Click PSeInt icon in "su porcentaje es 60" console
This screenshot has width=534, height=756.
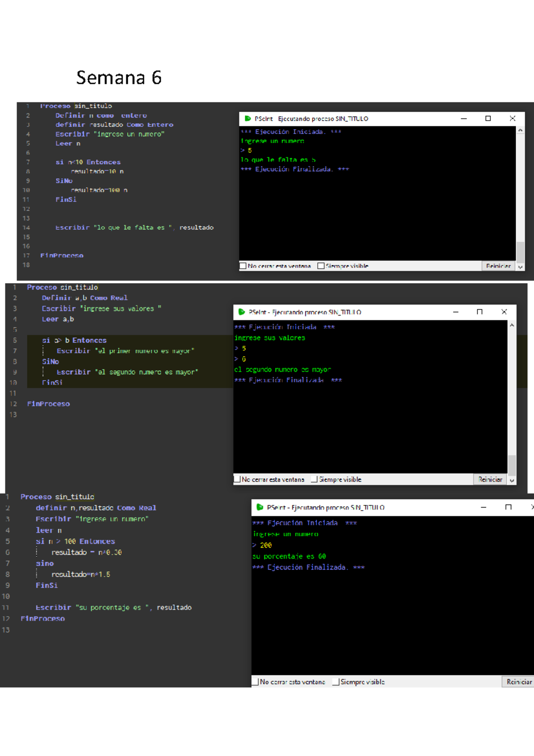(x=260, y=507)
